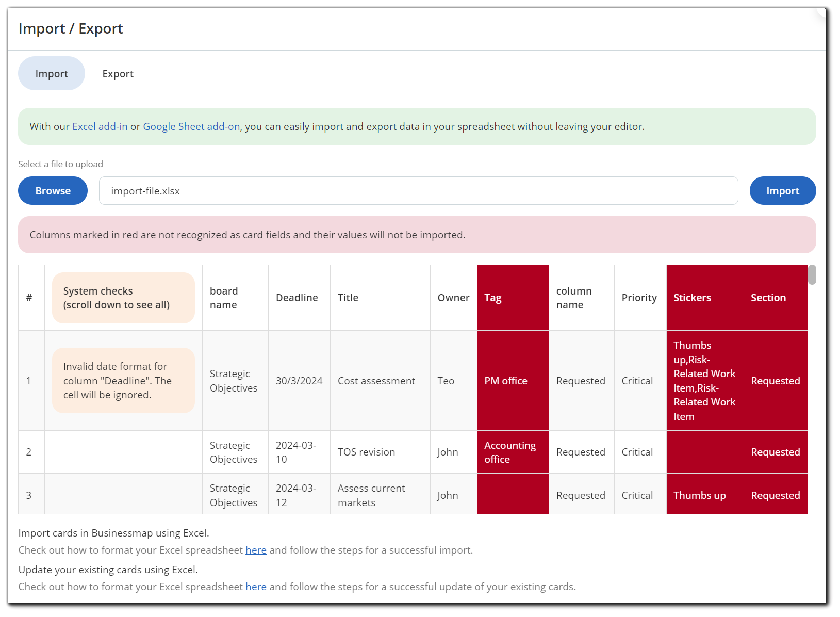Select the Import tab
840x617 pixels.
[x=52, y=74]
